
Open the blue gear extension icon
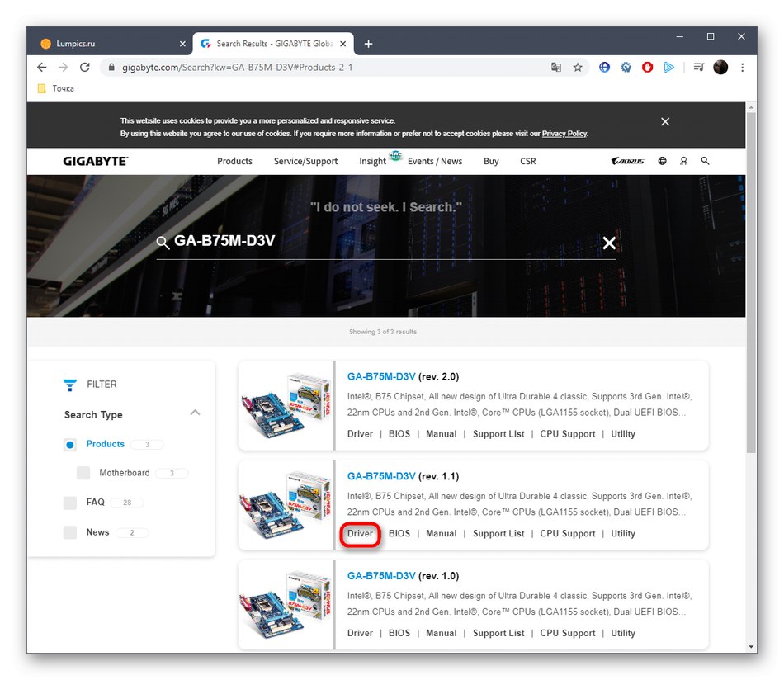[x=626, y=68]
